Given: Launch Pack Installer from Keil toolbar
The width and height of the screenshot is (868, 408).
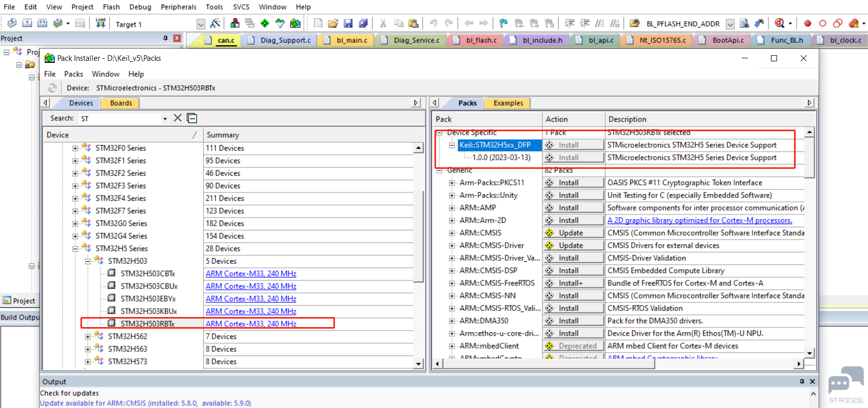Looking at the screenshot, I should coord(295,23).
